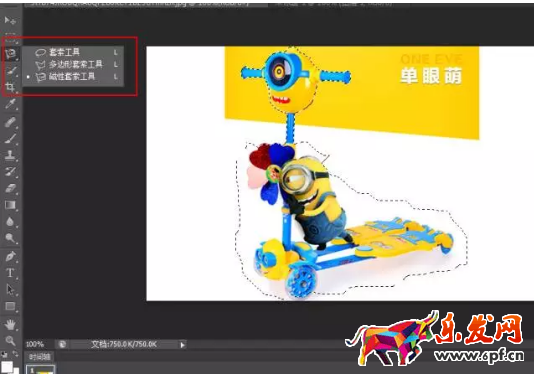Click the status bar icon beside zoom percentage
534x376 pixels.
(62, 344)
